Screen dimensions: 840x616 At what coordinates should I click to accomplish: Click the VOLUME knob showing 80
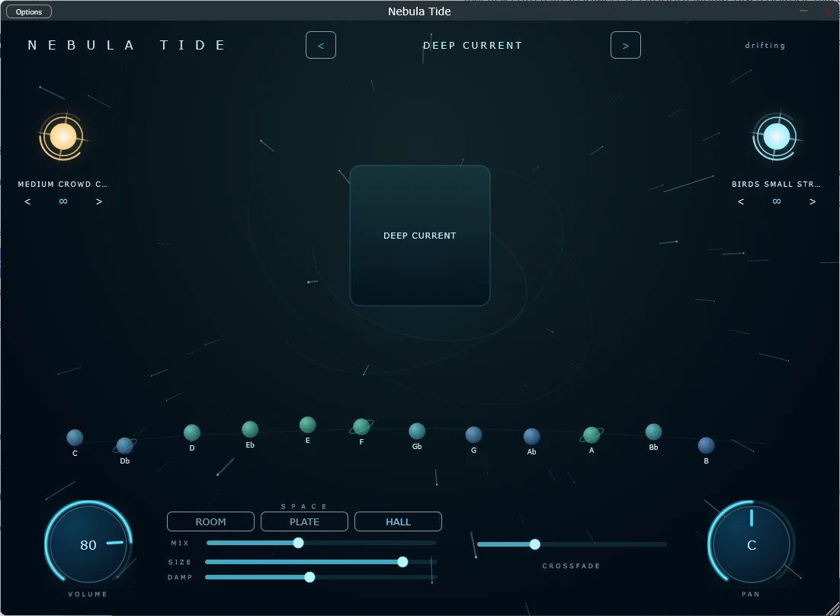coord(88,544)
